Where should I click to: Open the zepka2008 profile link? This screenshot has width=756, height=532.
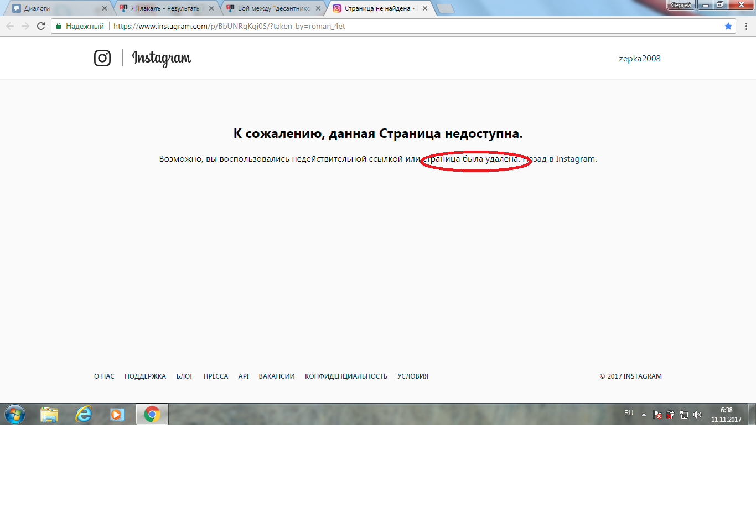(x=640, y=59)
